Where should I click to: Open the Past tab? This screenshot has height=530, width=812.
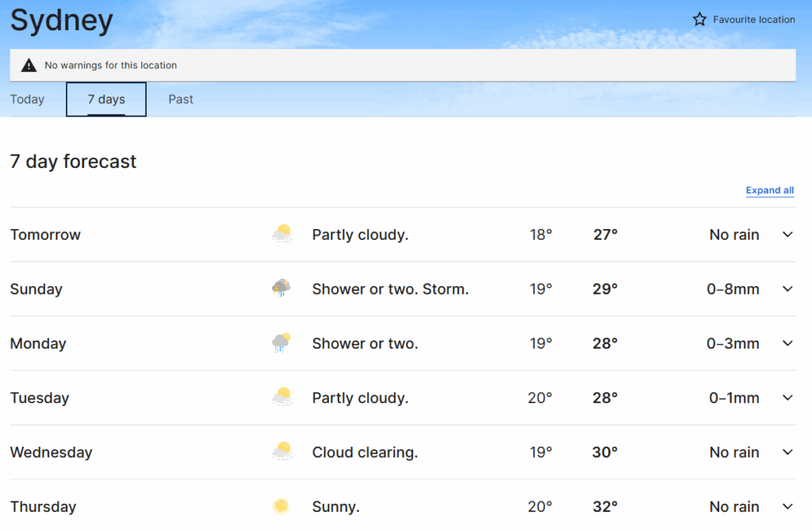181,100
